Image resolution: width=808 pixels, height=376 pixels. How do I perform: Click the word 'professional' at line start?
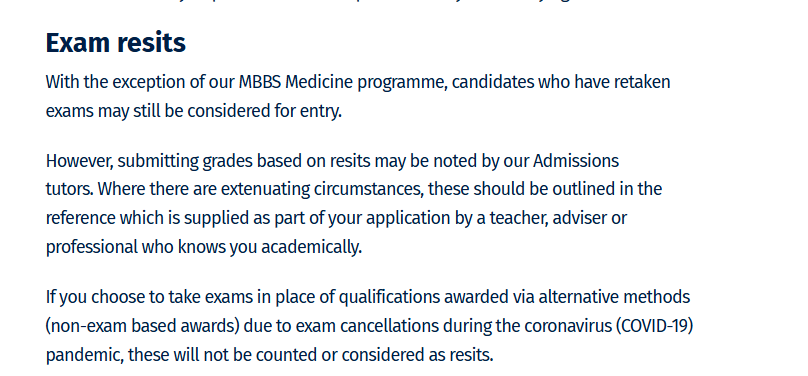(x=92, y=247)
